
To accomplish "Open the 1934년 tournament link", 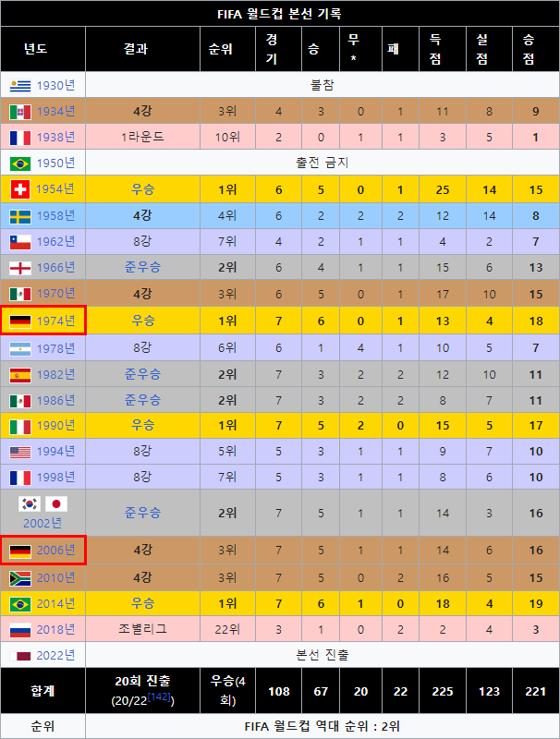I will pos(56,111).
